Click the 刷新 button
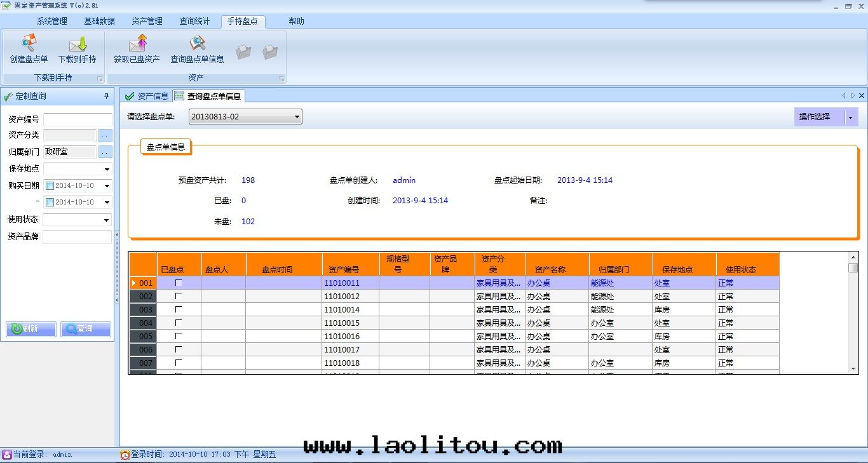 pos(31,329)
